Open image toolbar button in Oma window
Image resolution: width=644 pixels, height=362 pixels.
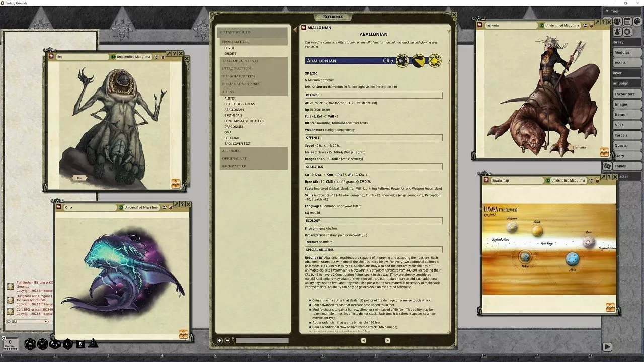click(x=184, y=334)
